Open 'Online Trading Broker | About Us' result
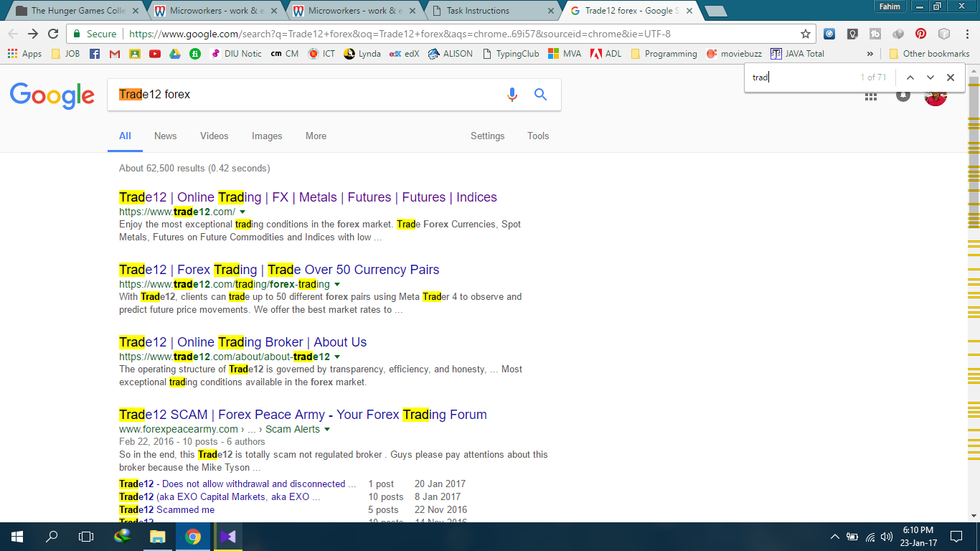The width and height of the screenshot is (980, 551). click(x=242, y=342)
